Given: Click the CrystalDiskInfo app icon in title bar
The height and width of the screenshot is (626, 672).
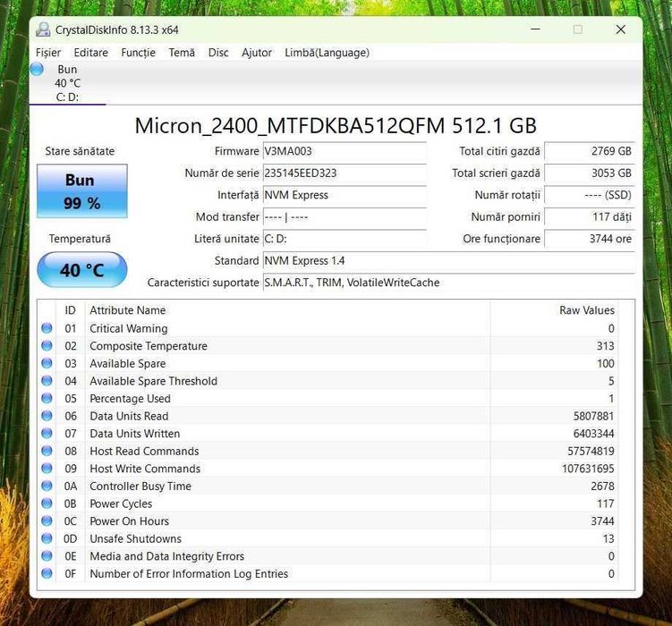Looking at the screenshot, I should point(43,30).
